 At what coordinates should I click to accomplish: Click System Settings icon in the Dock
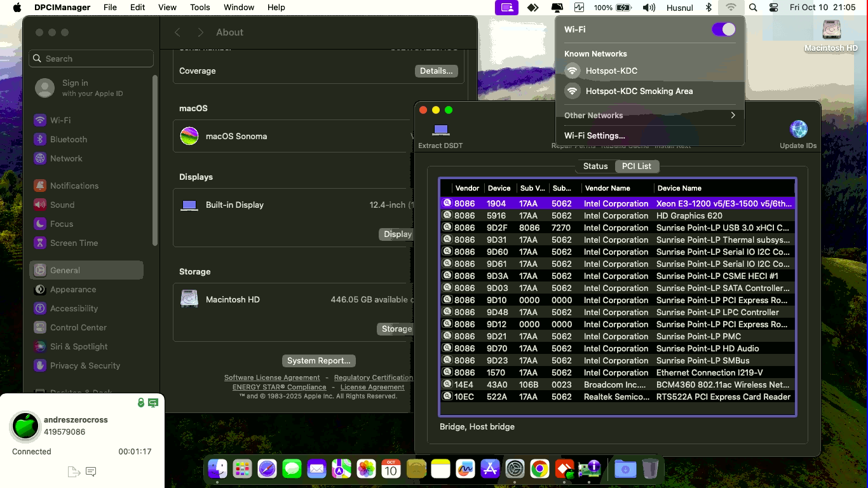[515, 469]
